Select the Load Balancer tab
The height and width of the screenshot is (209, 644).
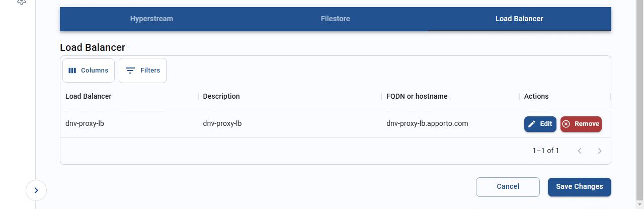(519, 19)
